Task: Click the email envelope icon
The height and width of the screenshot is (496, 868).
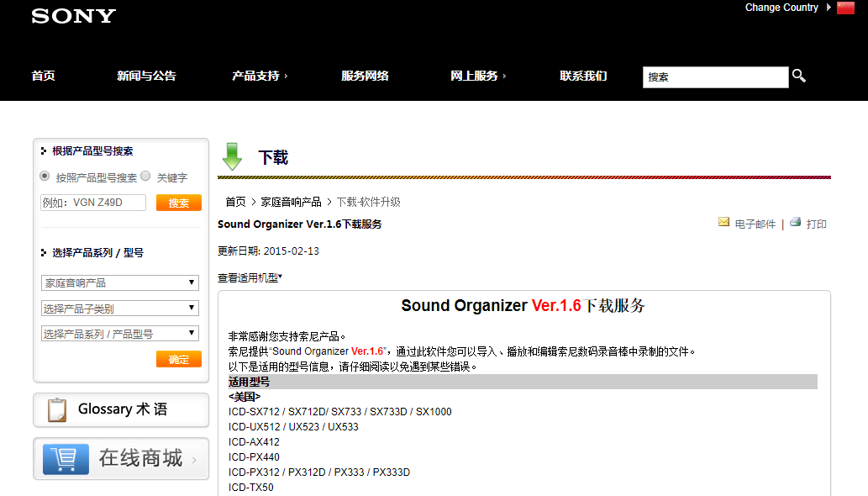Action: pyautogui.click(x=723, y=222)
